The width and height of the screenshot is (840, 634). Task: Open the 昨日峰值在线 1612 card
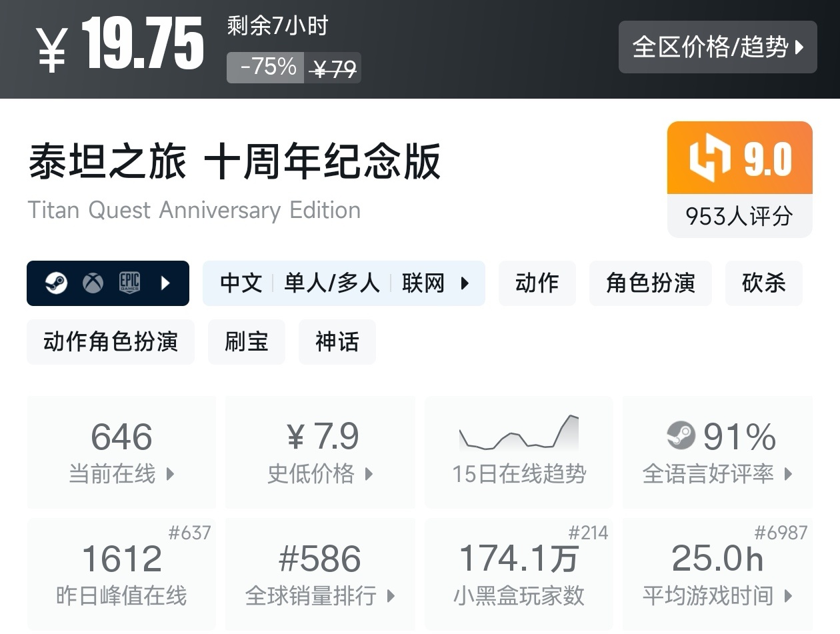(121, 575)
